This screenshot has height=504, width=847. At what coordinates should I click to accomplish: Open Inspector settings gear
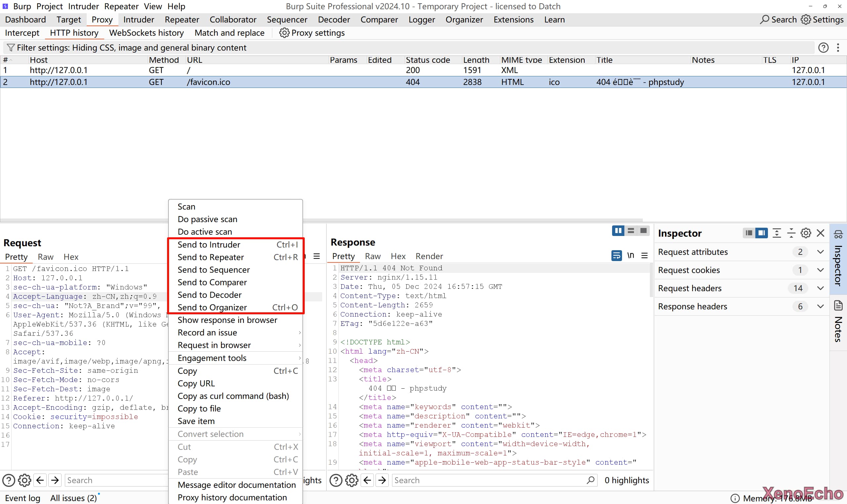806,233
